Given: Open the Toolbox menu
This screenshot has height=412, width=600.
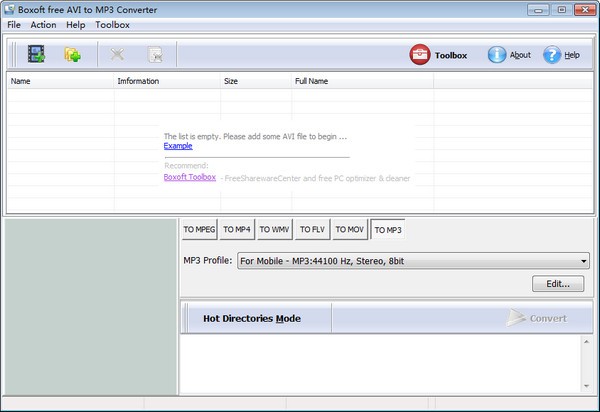Looking at the screenshot, I should pos(112,25).
